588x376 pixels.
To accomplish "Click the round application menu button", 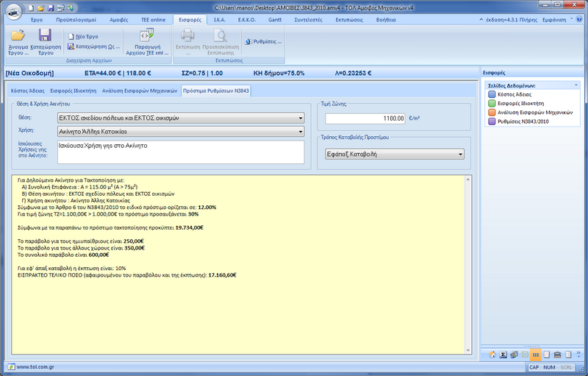I will pyautogui.click(x=12, y=13).
